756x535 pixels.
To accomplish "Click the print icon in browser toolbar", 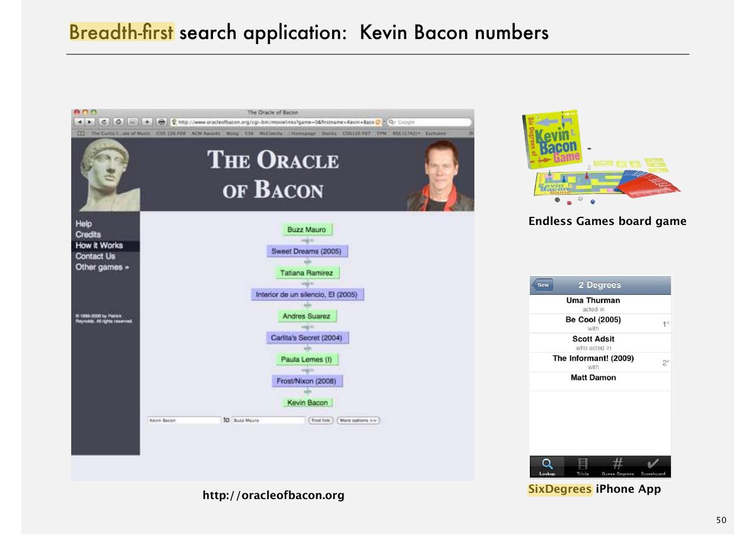I will [161, 122].
